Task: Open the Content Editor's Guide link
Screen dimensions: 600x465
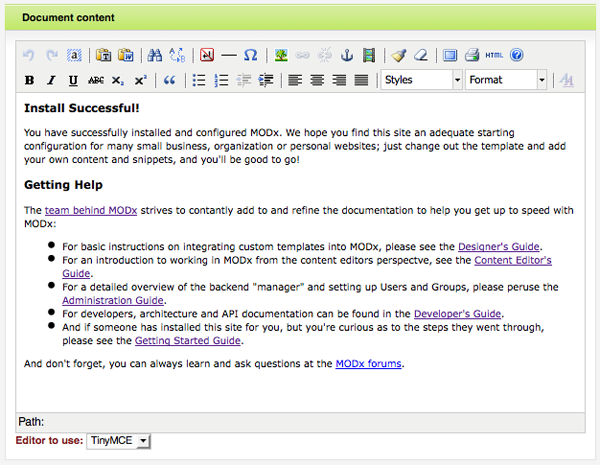Action: (x=513, y=260)
